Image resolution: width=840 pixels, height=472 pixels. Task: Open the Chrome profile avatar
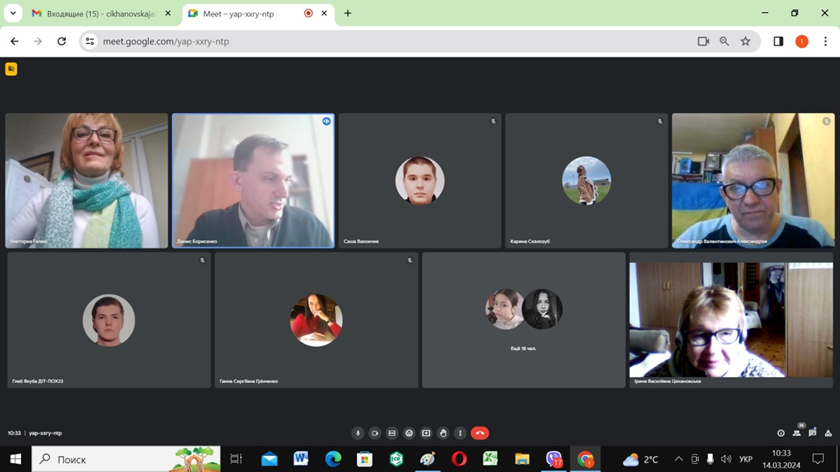802,41
